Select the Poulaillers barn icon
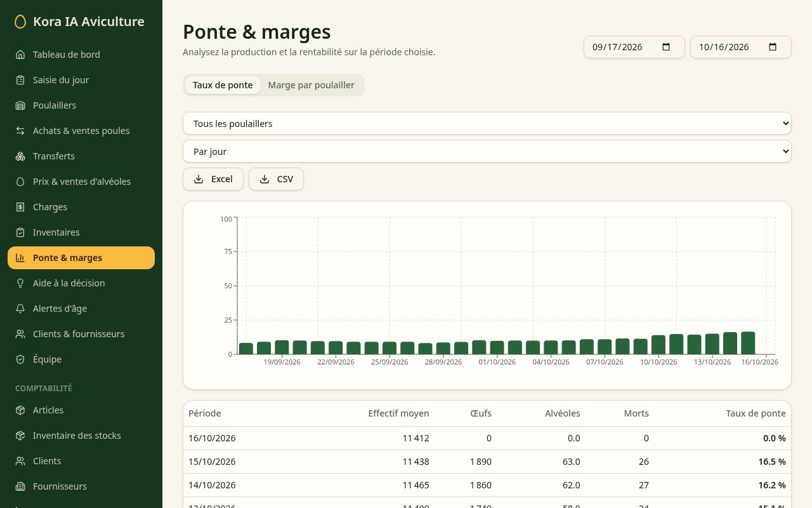This screenshot has width=812, height=508. pos(20,105)
